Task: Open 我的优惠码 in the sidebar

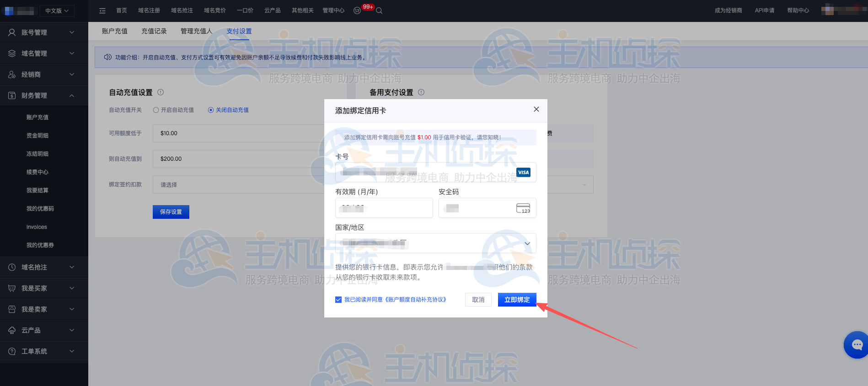Action: click(x=40, y=209)
